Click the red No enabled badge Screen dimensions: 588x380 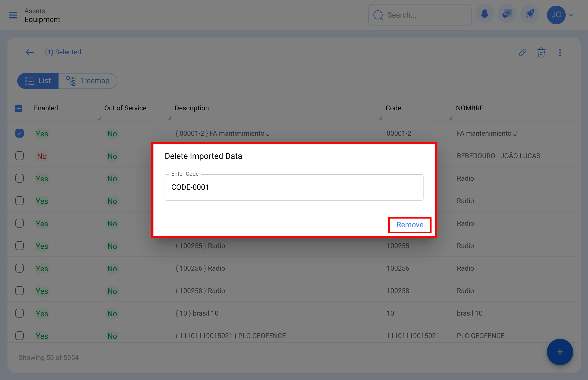point(42,156)
